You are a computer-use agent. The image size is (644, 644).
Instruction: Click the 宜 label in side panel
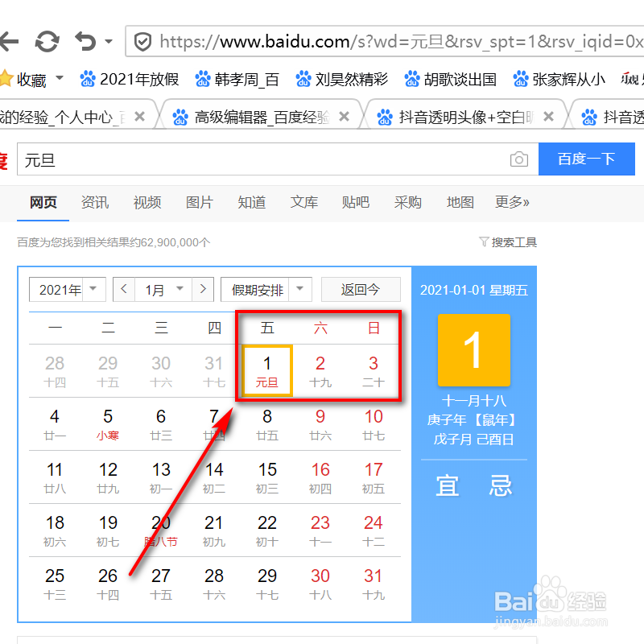point(447,485)
